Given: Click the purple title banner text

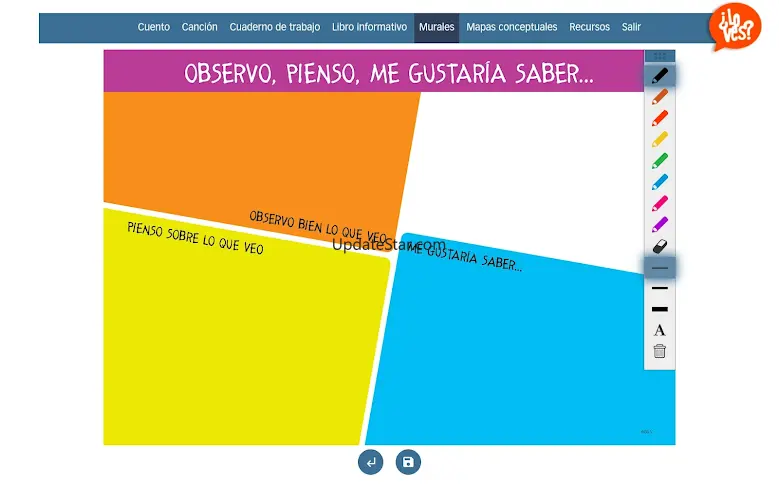Looking at the screenshot, I should [389, 74].
